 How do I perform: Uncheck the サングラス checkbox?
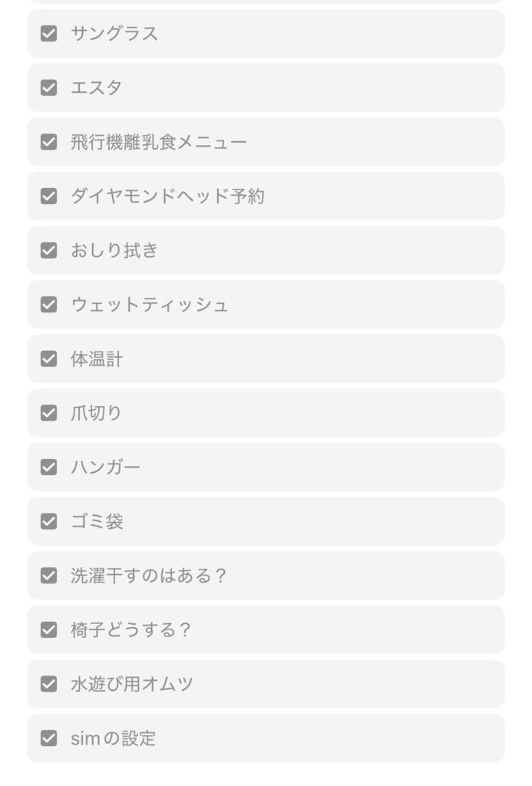49,34
